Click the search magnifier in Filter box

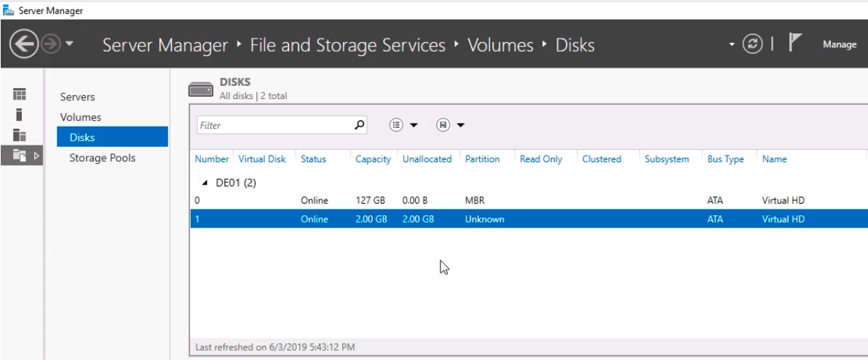[359, 125]
